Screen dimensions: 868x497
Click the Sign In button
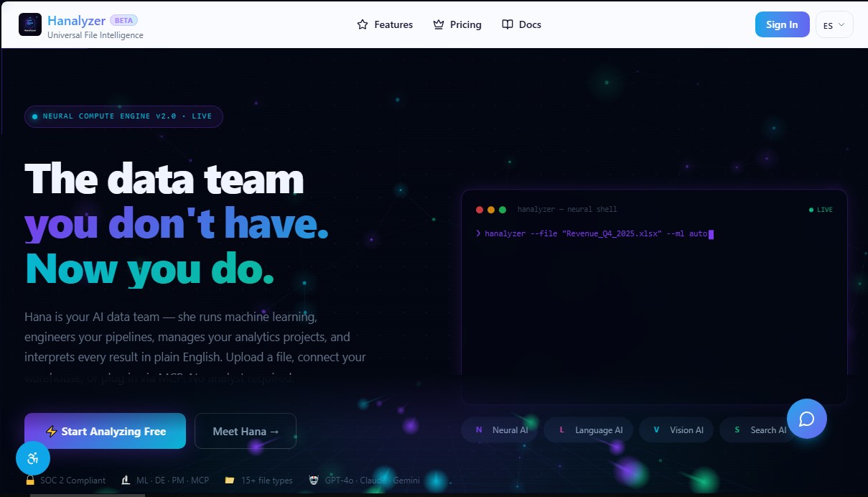pos(782,24)
